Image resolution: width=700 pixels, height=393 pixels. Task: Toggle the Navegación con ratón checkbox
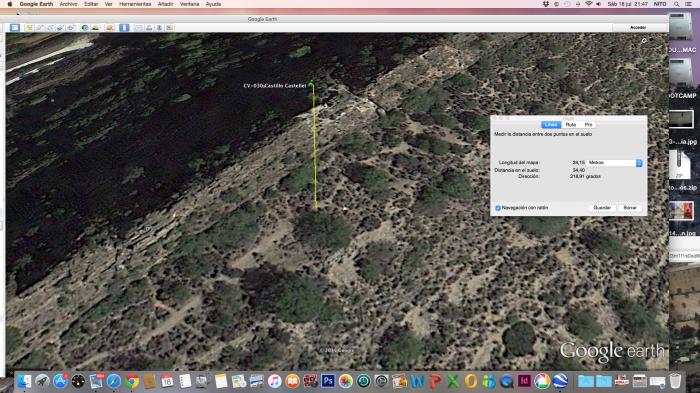[498, 208]
